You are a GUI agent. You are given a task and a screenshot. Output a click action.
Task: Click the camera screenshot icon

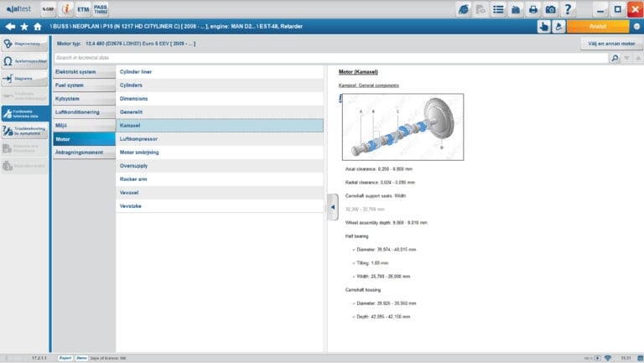(x=550, y=9)
